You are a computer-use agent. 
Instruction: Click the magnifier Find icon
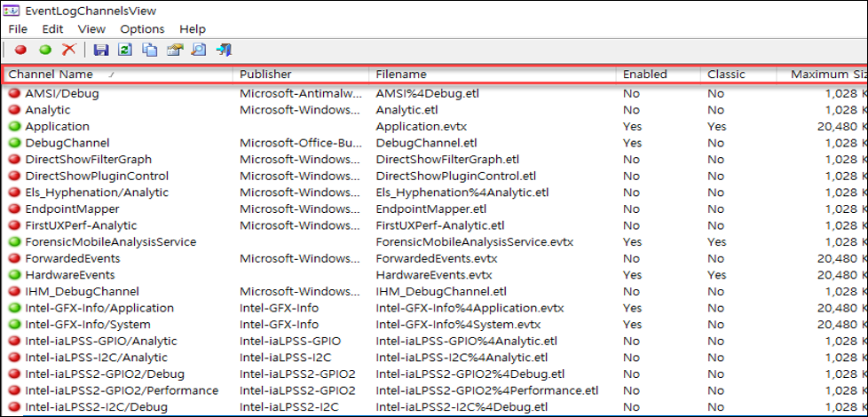point(198,51)
